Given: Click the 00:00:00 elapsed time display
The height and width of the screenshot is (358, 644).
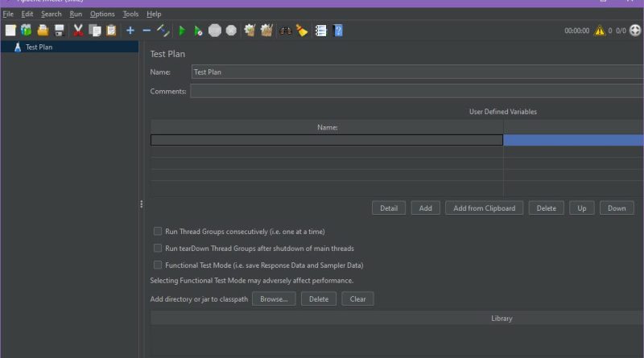Looking at the screenshot, I should (576, 31).
